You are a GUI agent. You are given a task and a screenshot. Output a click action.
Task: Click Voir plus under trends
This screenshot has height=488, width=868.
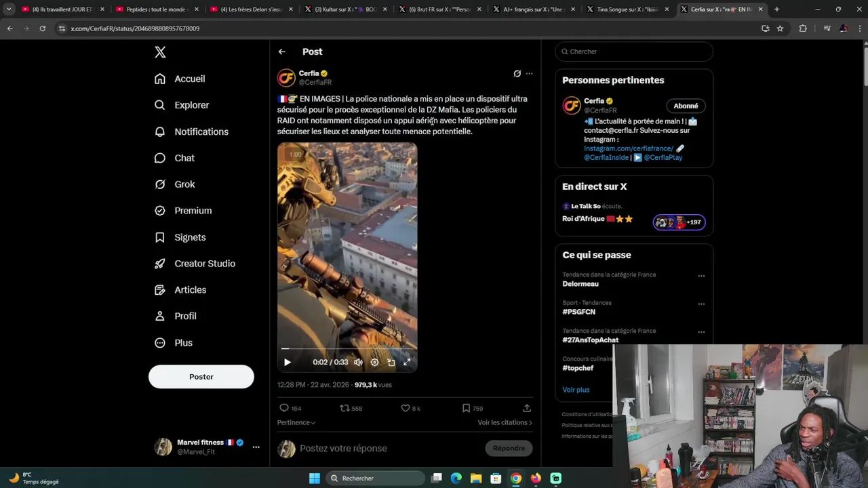point(576,390)
